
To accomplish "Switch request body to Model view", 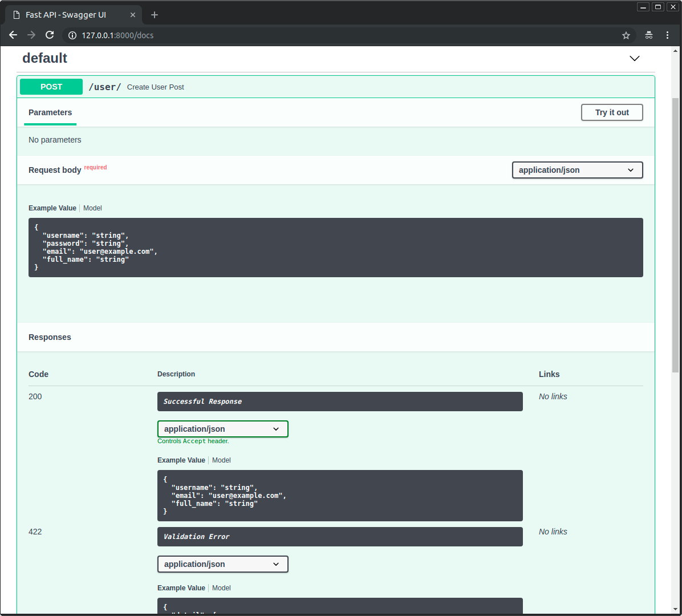I will (92, 208).
